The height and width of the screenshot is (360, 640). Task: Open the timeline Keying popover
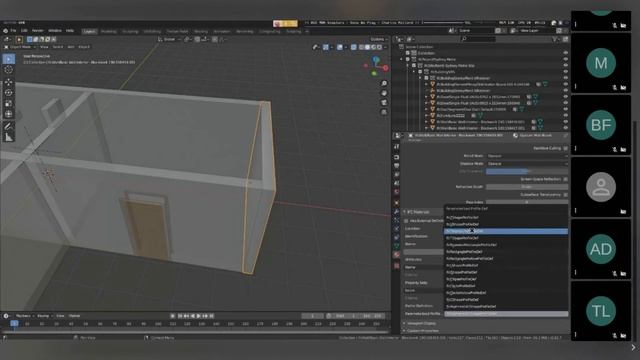tap(44, 316)
